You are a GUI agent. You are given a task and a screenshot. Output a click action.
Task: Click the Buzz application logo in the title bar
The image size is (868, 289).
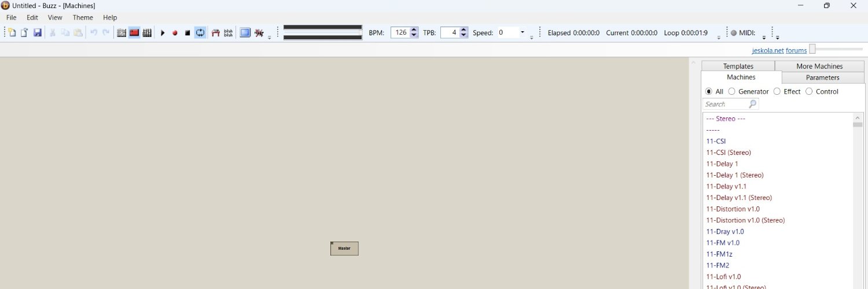(5, 5)
